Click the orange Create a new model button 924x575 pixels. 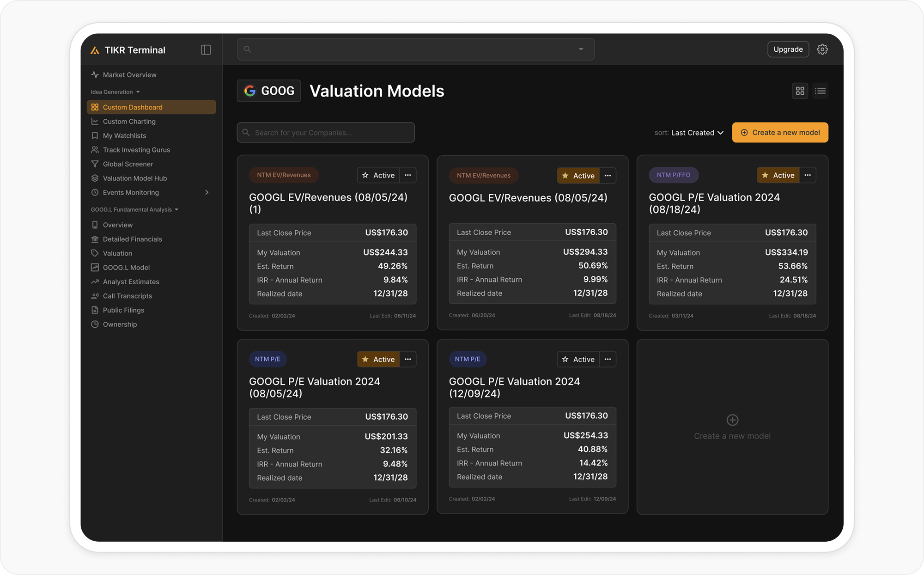780,133
